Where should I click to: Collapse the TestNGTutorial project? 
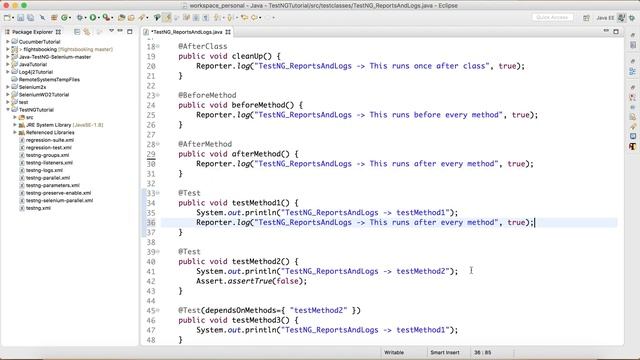(8, 109)
